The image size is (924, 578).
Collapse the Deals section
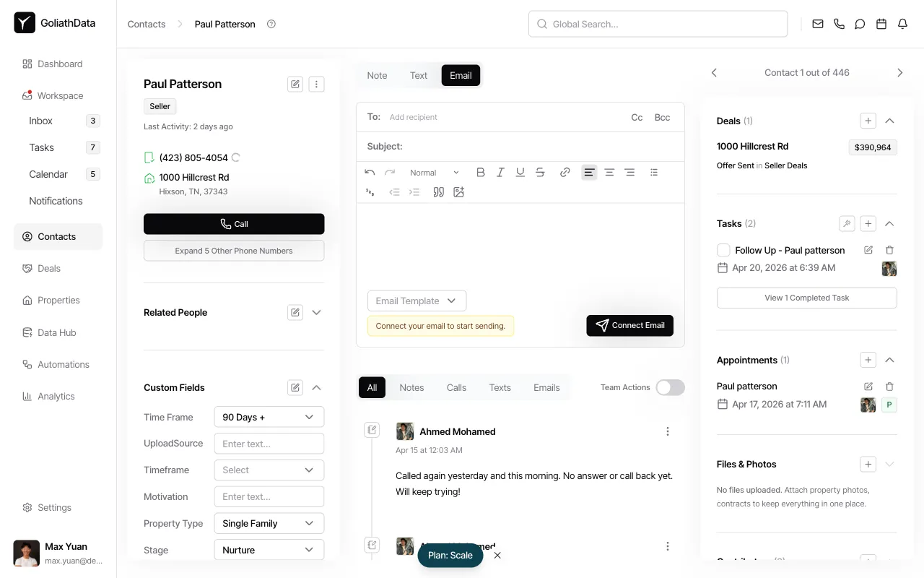pos(889,121)
